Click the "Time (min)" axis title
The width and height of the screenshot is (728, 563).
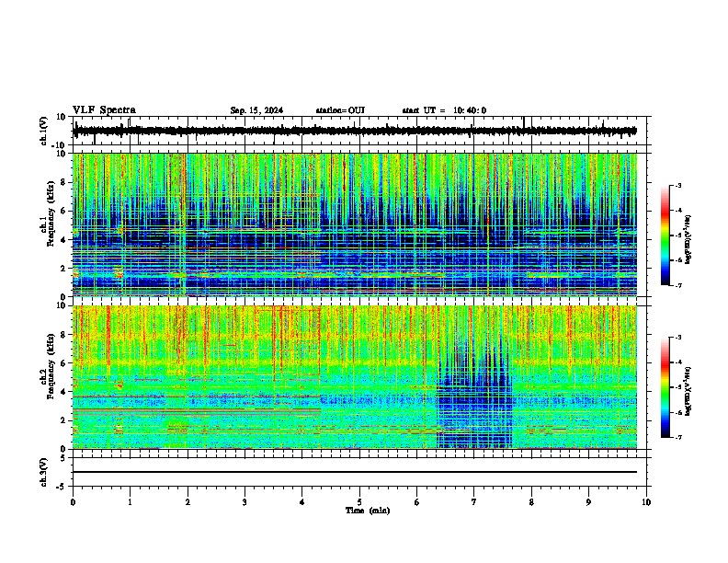click(x=368, y=511)
